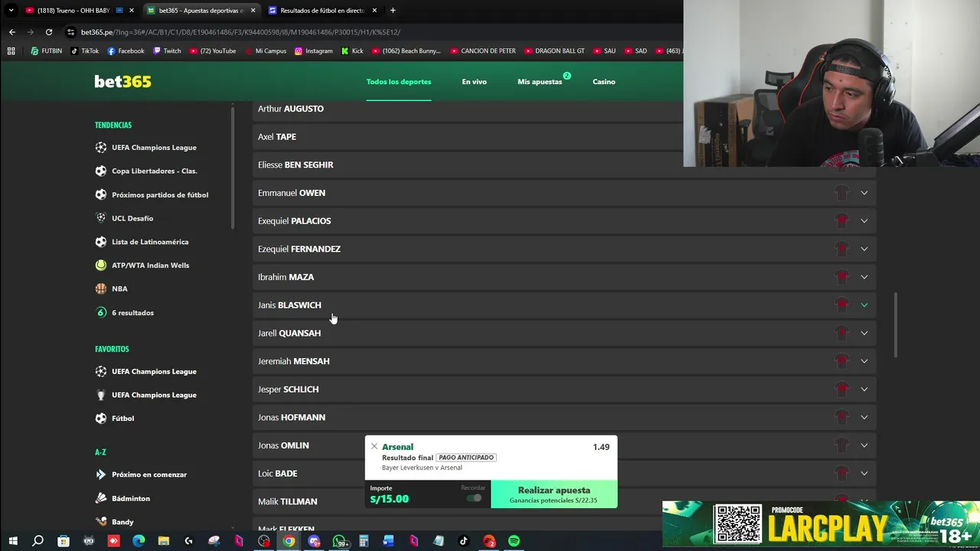Open ATP/WTA Indian Wells link
The image size is (980, 551).
point(150,266)
